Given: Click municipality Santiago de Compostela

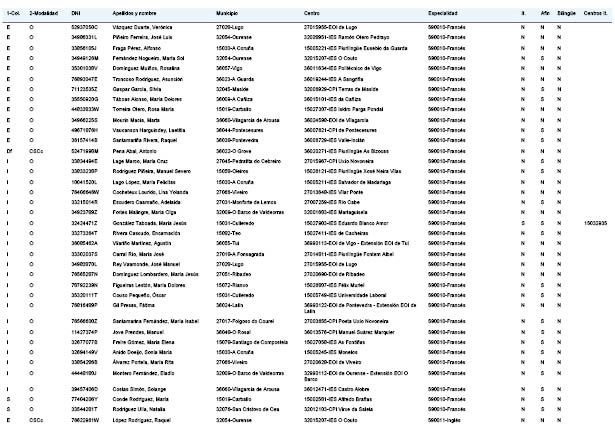Looking at the screenshot, I should 252,342.
